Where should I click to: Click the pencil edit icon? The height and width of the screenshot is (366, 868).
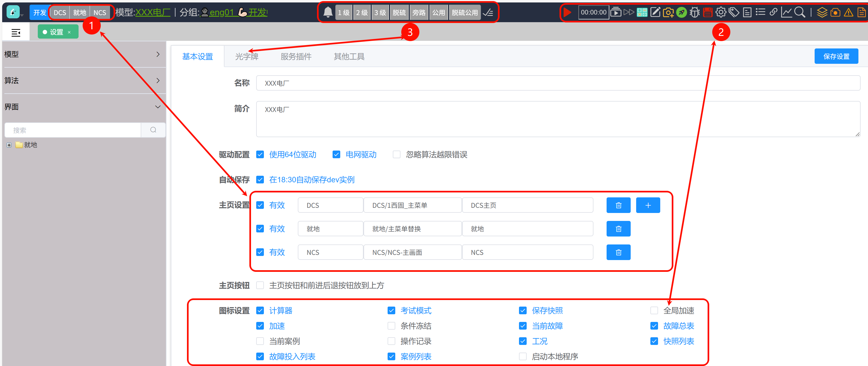tap(655, 13)
